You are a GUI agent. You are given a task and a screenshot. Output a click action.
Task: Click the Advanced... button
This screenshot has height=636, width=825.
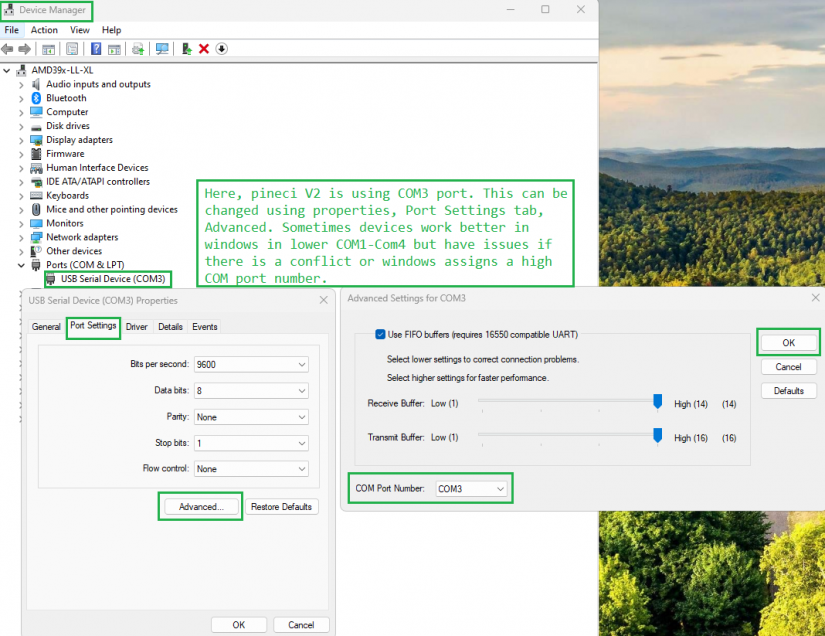pos(200,507)
